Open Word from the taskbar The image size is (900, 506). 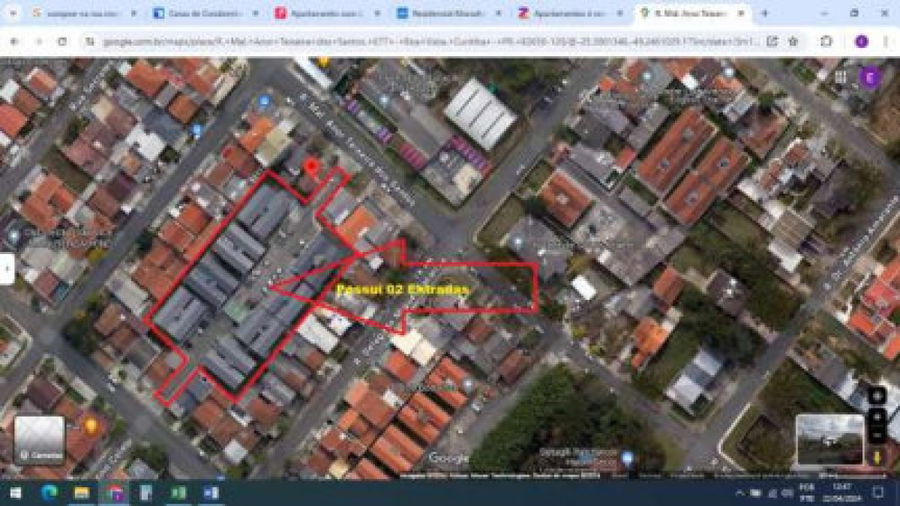tap(211, 493)
